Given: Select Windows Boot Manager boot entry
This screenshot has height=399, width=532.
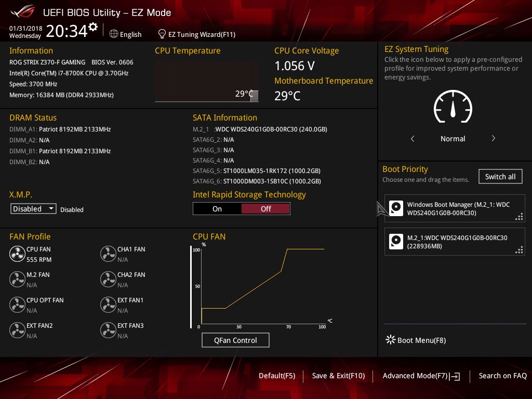Looking at the screenshot, I should click(455, 208).
